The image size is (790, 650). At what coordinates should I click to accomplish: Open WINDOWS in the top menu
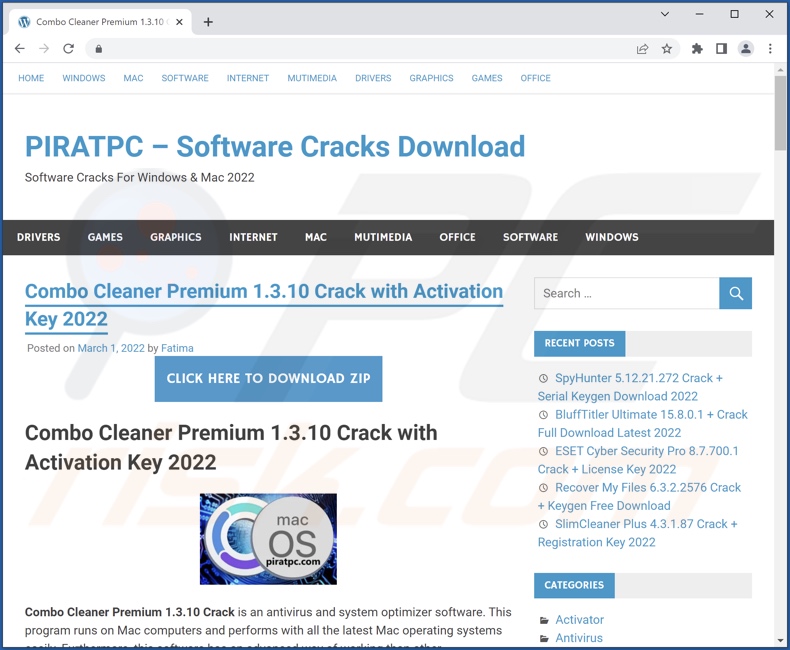tap(84, 78)
